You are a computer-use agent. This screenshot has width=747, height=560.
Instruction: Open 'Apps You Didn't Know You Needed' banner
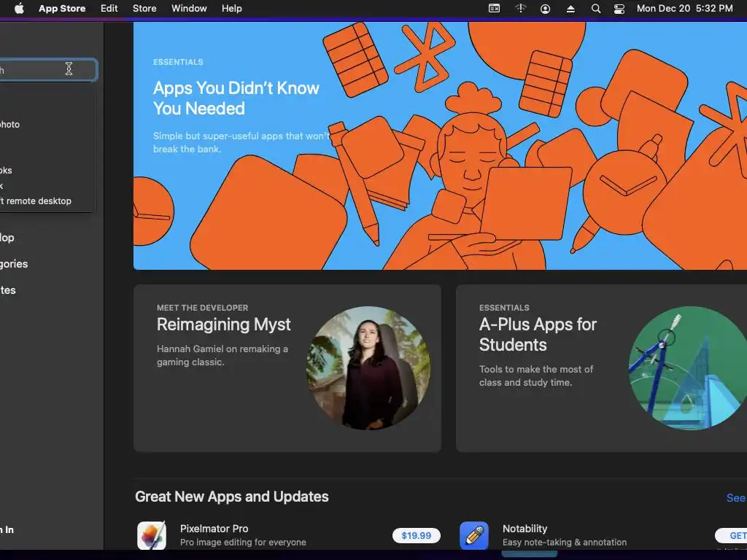(440, 146)
